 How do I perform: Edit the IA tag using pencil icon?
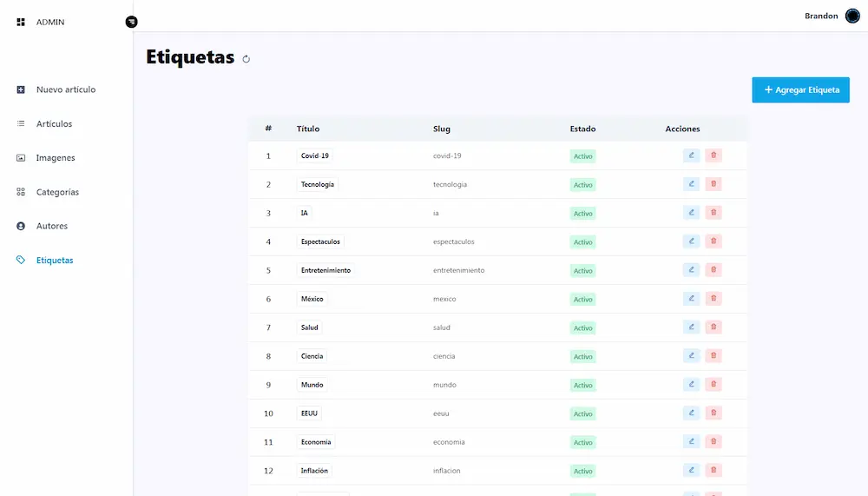pyautogui.click(x=691, y=213)
